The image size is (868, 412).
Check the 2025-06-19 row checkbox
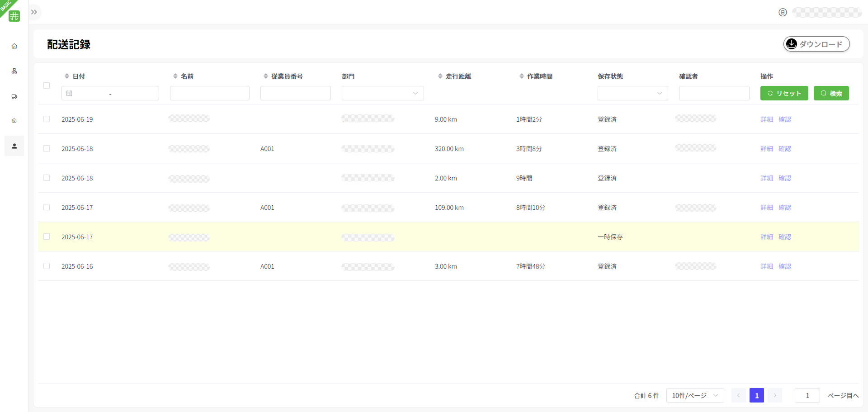pyautogui.click(x=47, y=119)
